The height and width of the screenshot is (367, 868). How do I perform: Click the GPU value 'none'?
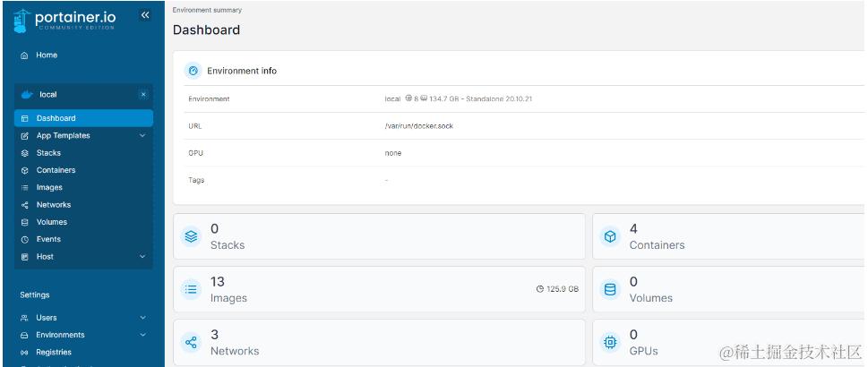[x=393, y=153]
